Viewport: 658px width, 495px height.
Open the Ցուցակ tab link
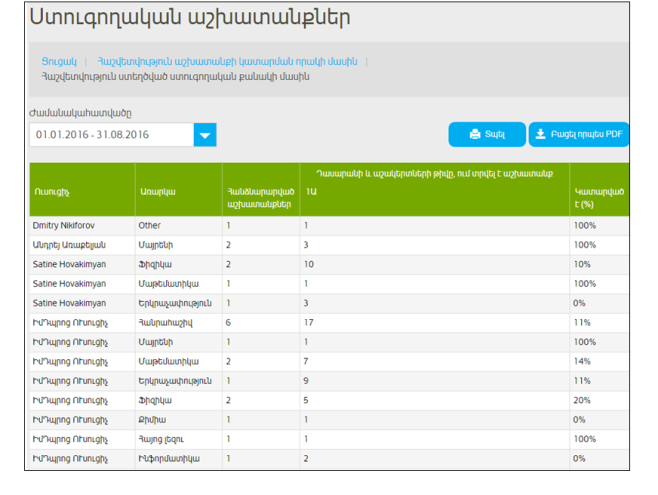pos(59,62)
